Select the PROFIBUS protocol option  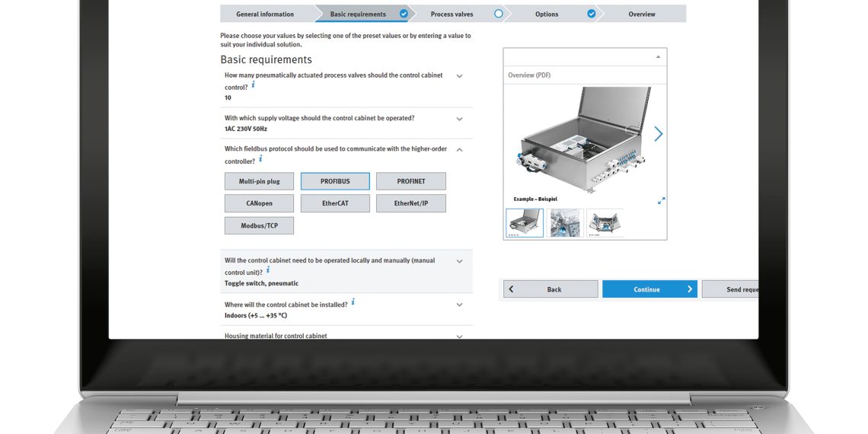[335, 181]
